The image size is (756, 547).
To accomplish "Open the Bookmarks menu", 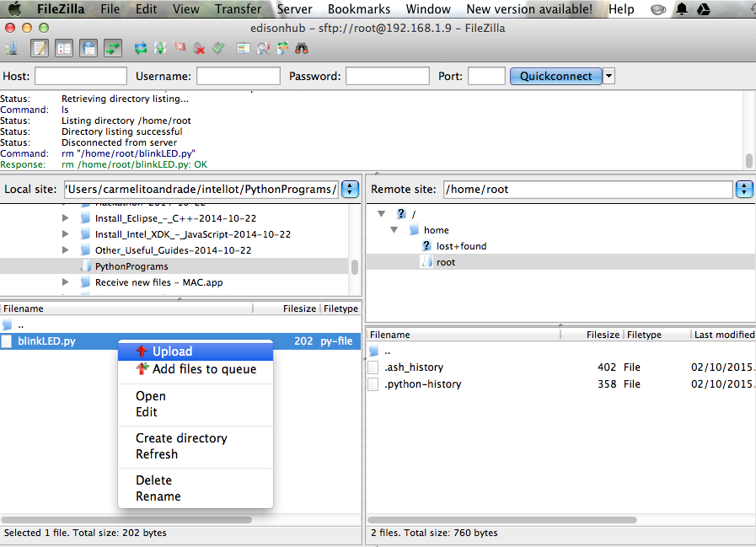I will pos(359,9).
